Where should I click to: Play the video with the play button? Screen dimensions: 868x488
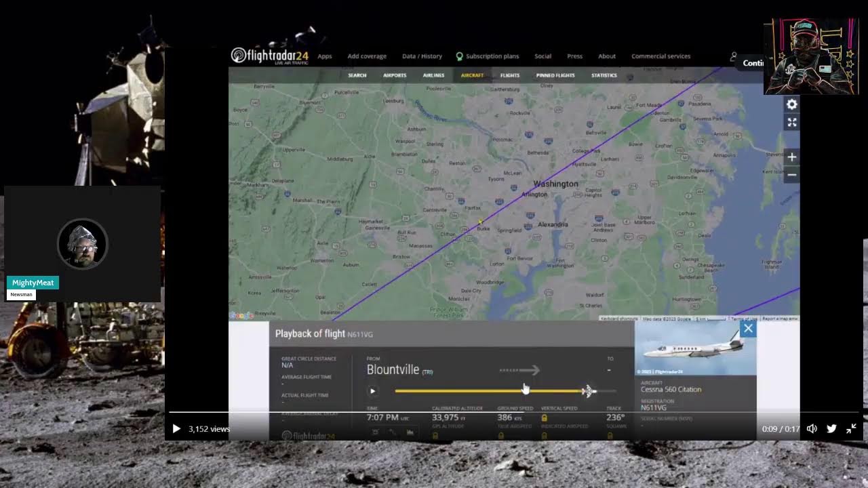point(176,428)
